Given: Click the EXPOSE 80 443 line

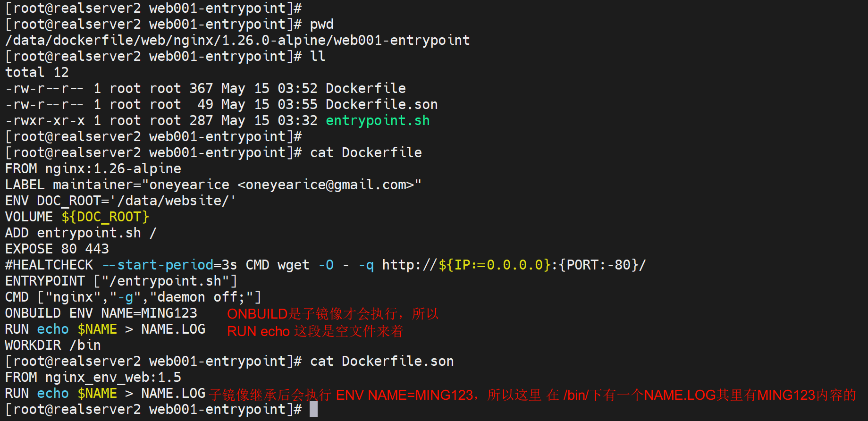Looking at the screenshot, I should point(57,249).
